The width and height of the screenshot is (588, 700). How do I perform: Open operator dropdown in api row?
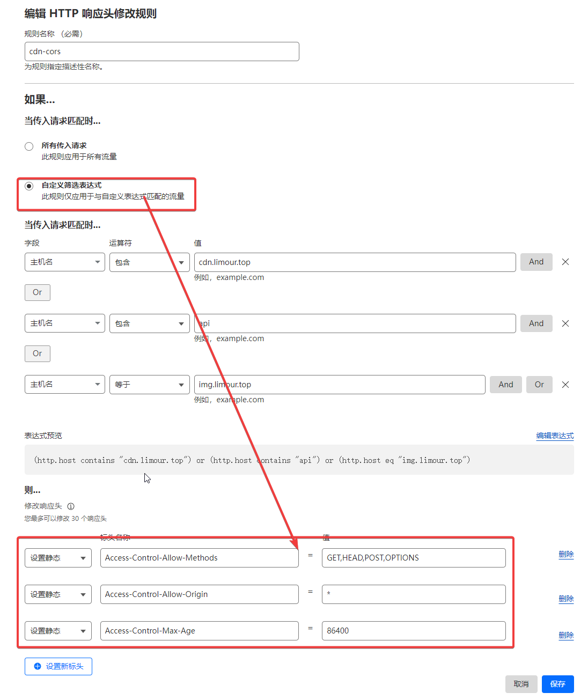pos(149,323)
